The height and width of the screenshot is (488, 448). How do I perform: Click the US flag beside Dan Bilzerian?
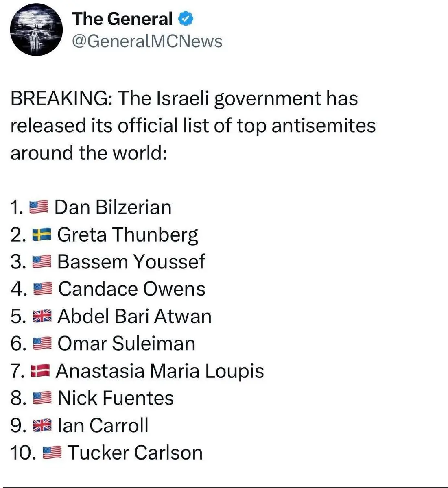(39, 207)
